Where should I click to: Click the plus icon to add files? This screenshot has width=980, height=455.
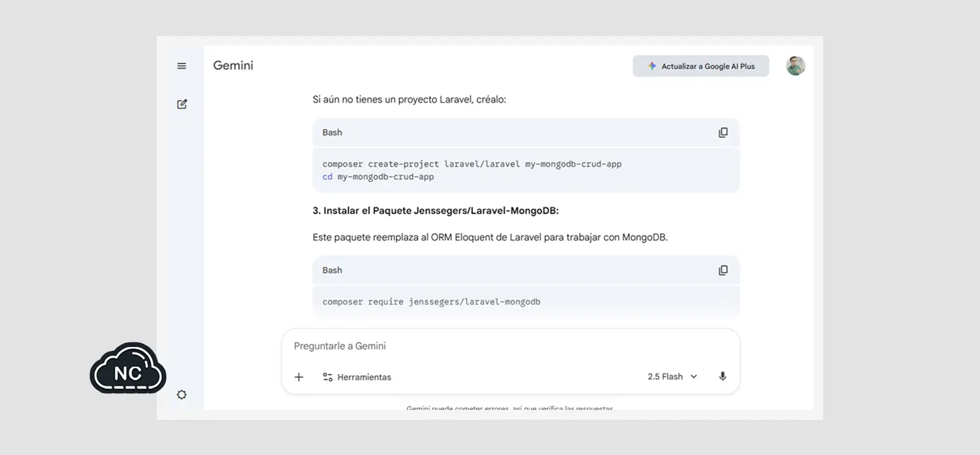point(299,377)
